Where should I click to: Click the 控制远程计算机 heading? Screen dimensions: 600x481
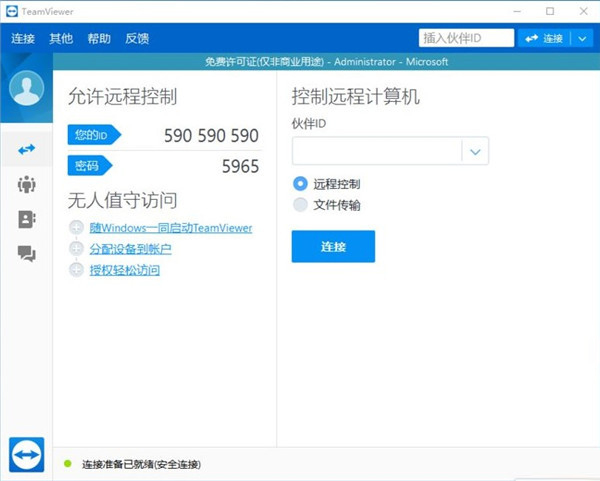pyautogui.click(x=356, y=96)
